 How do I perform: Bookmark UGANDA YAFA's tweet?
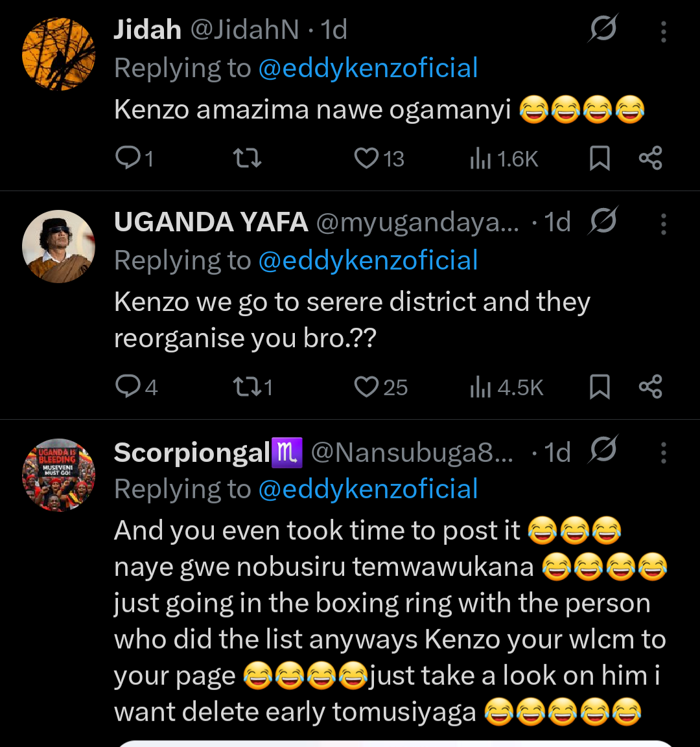600,387
